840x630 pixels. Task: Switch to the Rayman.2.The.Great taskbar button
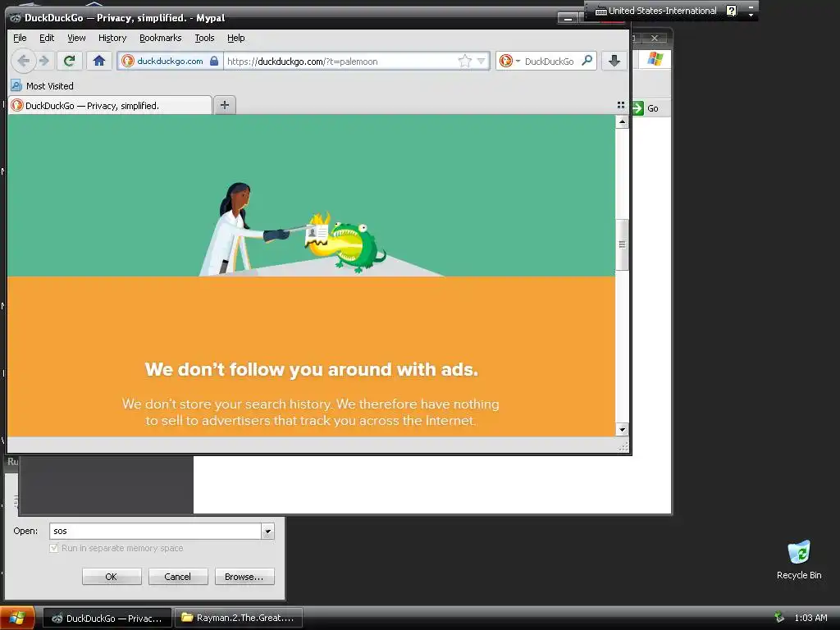click(239, 618)
